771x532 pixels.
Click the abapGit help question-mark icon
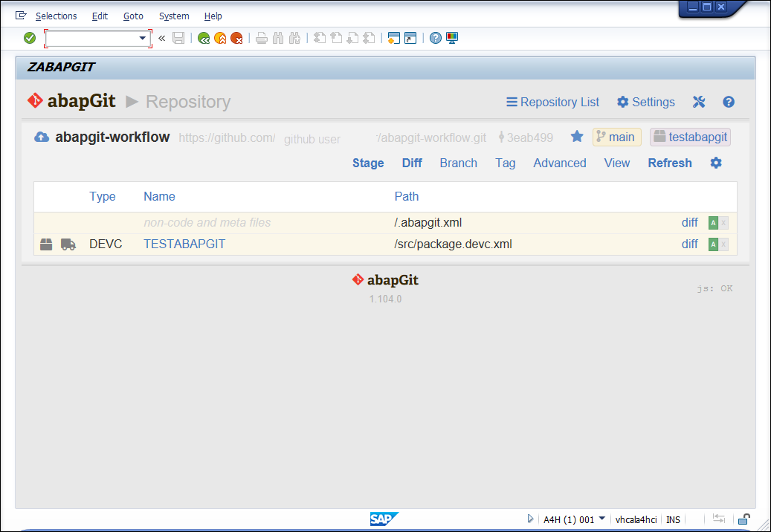(x=729, y=103)
